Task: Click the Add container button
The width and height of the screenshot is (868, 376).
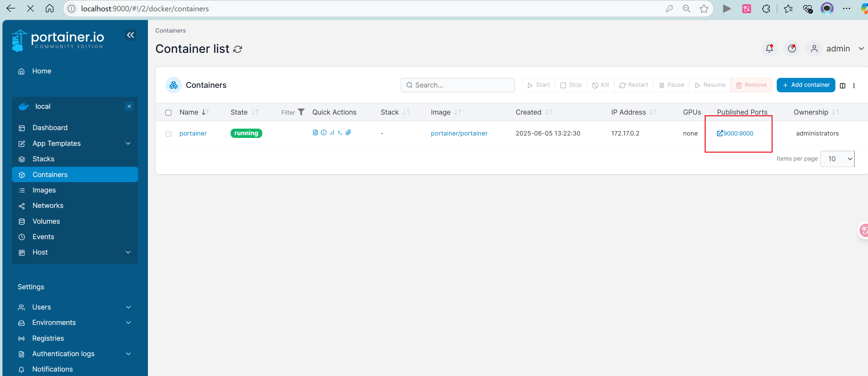Action: (806, 85)
